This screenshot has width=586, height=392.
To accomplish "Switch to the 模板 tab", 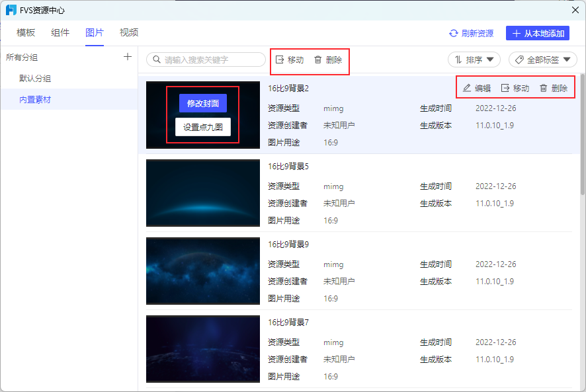I will click(x=26, y=32).
